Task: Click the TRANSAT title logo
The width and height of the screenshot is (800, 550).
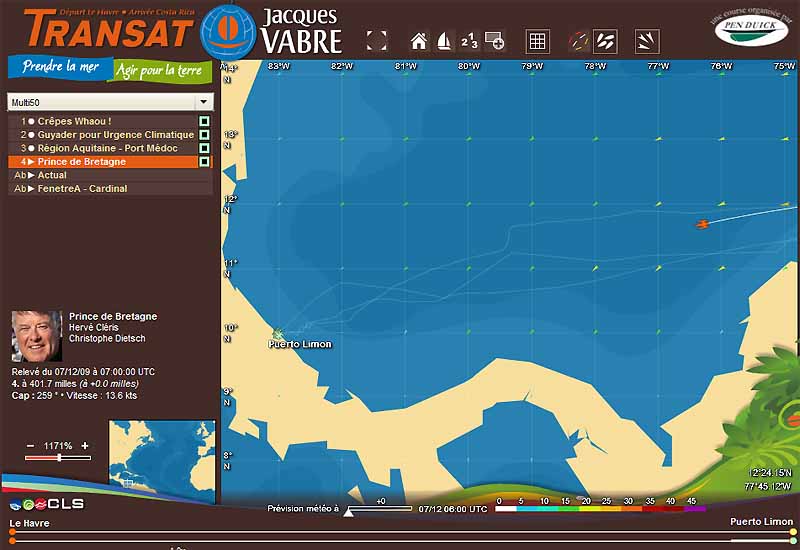Action: pos(108,29)
